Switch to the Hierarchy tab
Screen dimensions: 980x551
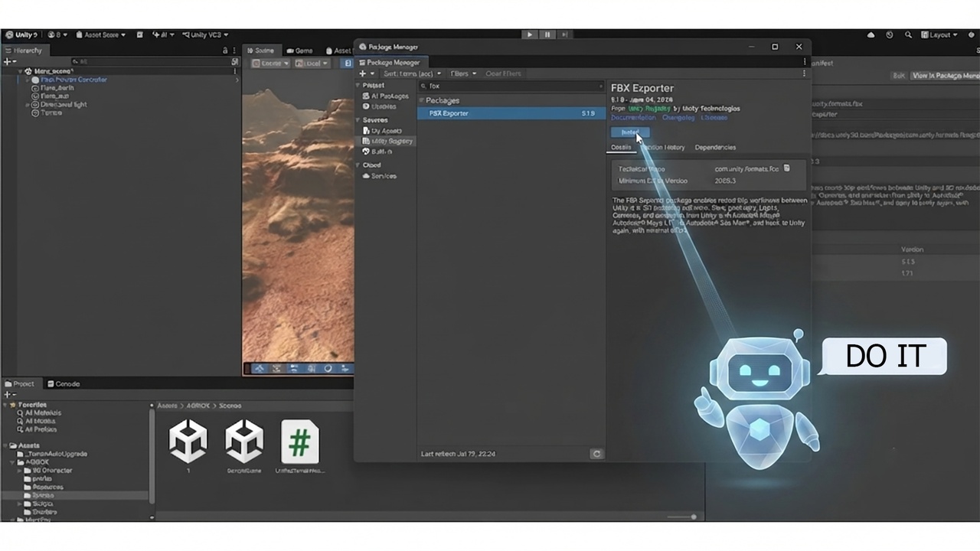pos(24,50)
